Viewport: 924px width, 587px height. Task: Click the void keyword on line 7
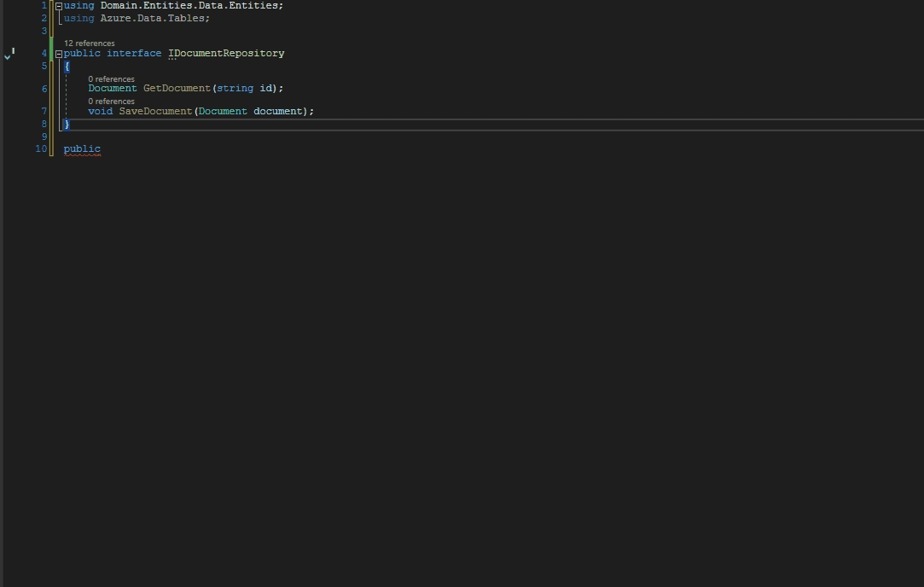point(100,111)
